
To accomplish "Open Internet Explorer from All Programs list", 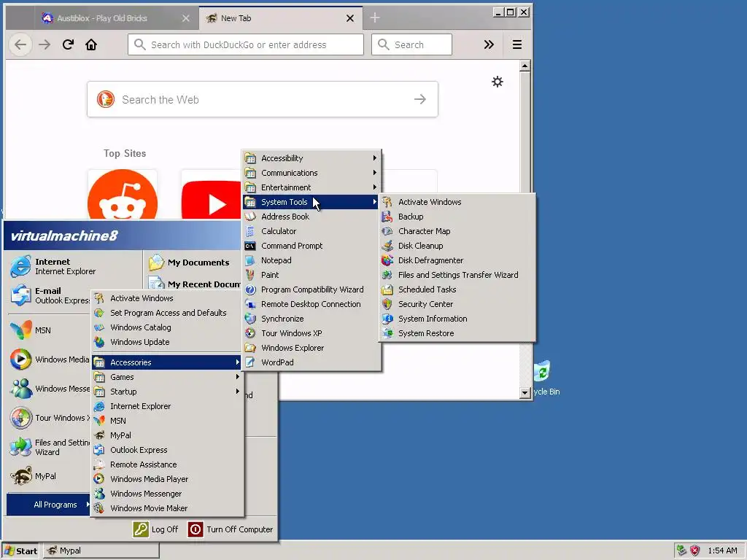I will tap(167, 406).
